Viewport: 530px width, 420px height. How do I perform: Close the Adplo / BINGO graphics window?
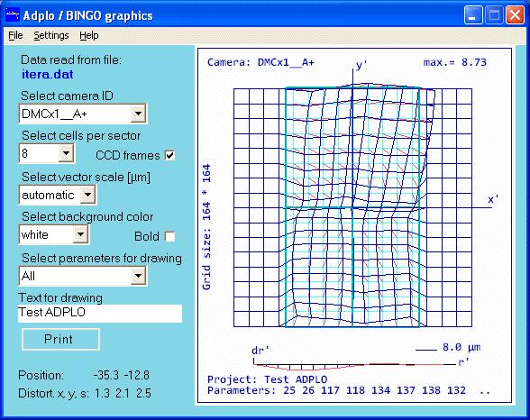click(515, 15)
